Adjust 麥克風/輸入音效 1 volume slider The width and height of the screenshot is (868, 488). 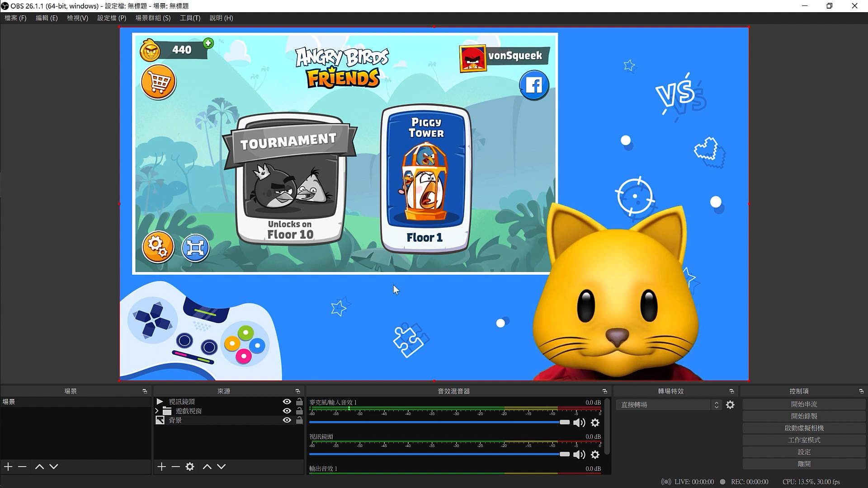564,422
